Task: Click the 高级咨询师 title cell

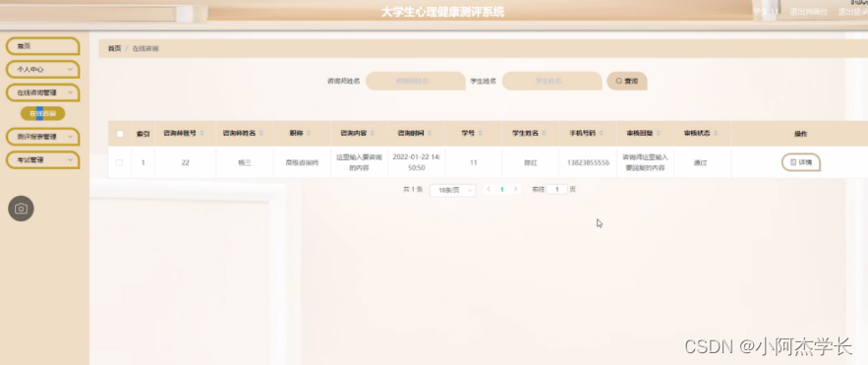Action: (x=302, y=163)
